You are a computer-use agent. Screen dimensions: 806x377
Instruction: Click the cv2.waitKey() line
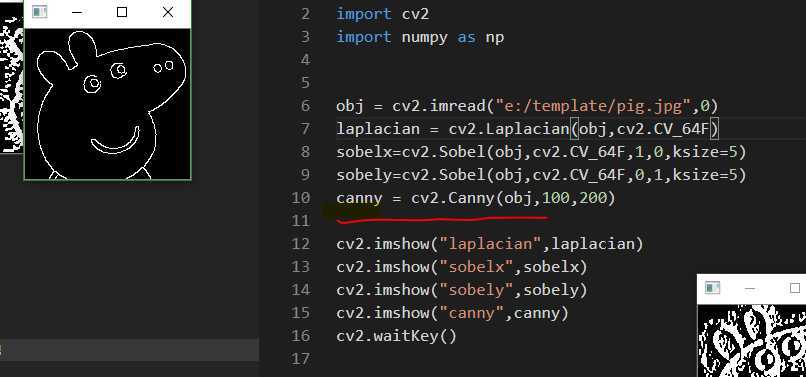point(396,336)
